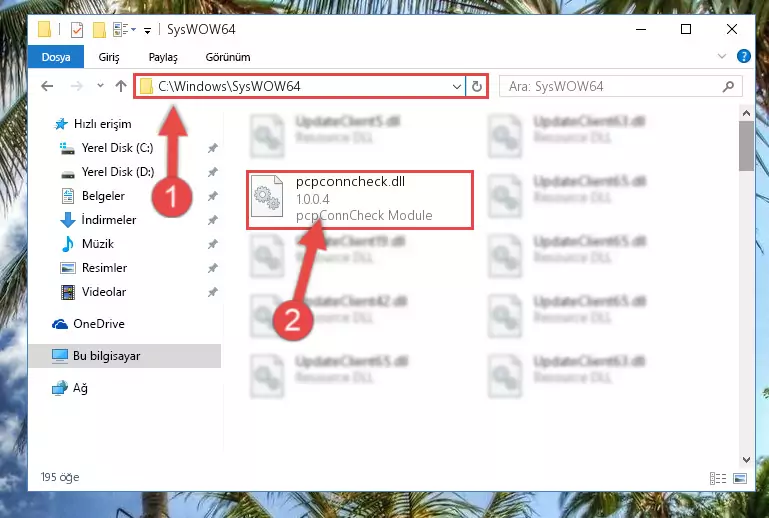Open the recent locations dropdown
The image size is (769, 518).
100,86
